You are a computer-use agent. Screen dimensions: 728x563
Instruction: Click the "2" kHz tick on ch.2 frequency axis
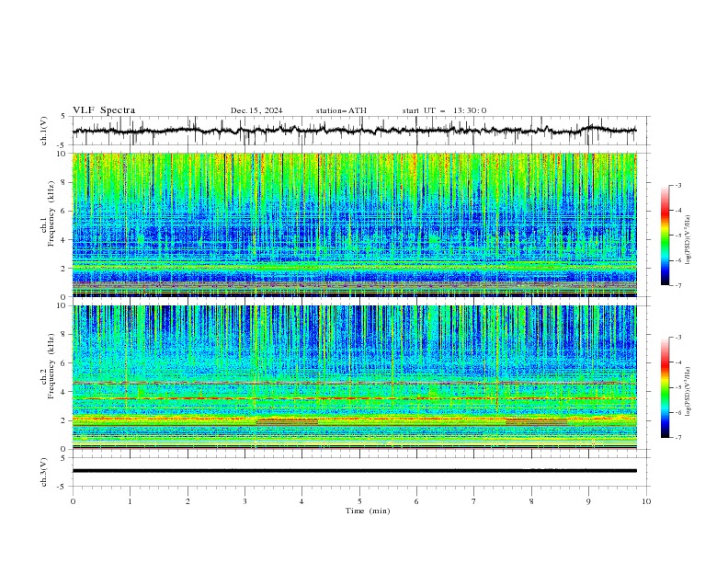pyautogui.click(x=65, y=420)
